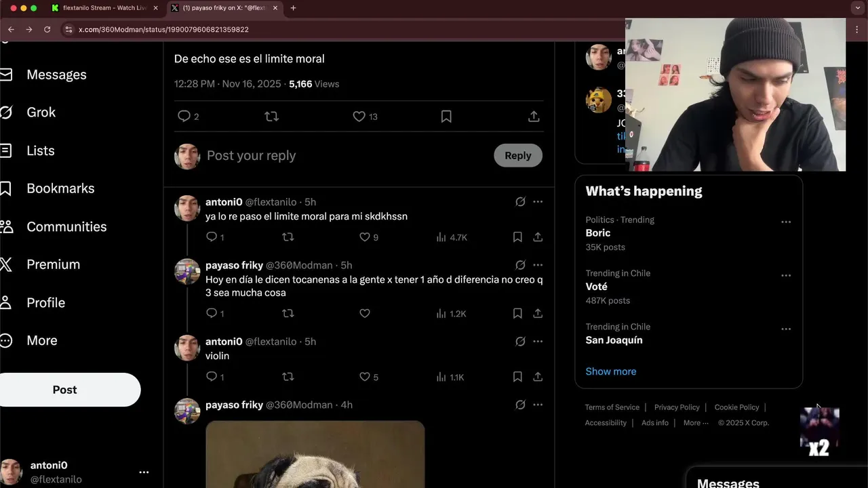
Task: Open more options on 'Hoy en día' reply
Action: [x=538, y=265]
